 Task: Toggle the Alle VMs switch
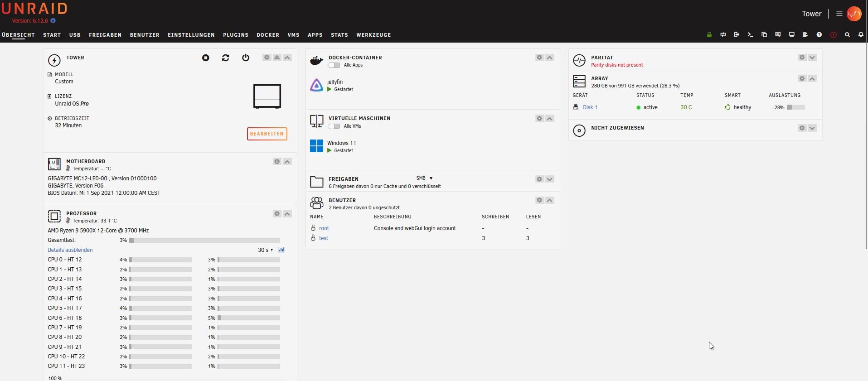point(334,126)
